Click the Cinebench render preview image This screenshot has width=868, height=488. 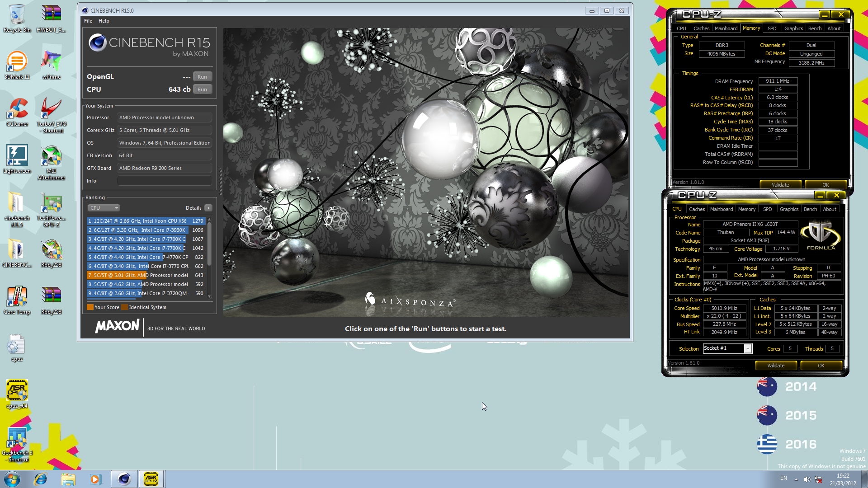point(426,172)
